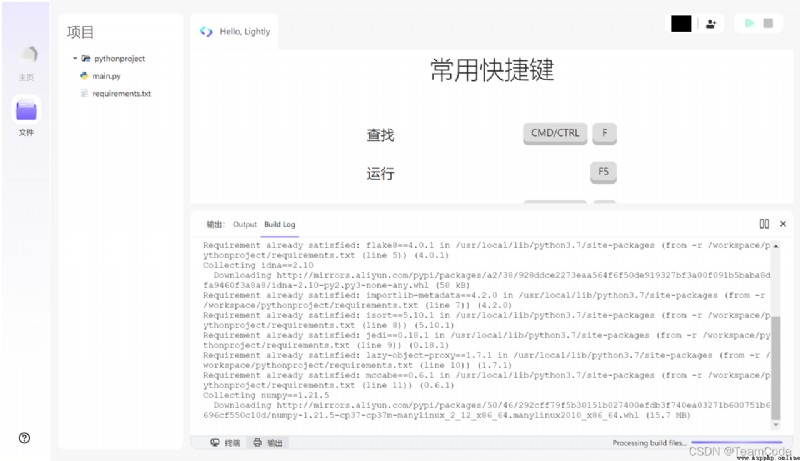
Task: Click the build log scrollbar thumb
Action: (776, 367)
